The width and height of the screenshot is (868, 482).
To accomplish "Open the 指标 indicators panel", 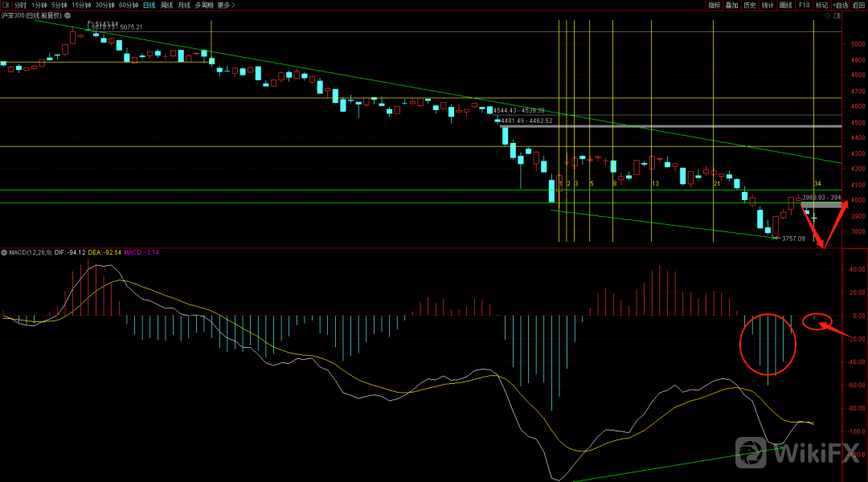I will [x=714, y=5].
